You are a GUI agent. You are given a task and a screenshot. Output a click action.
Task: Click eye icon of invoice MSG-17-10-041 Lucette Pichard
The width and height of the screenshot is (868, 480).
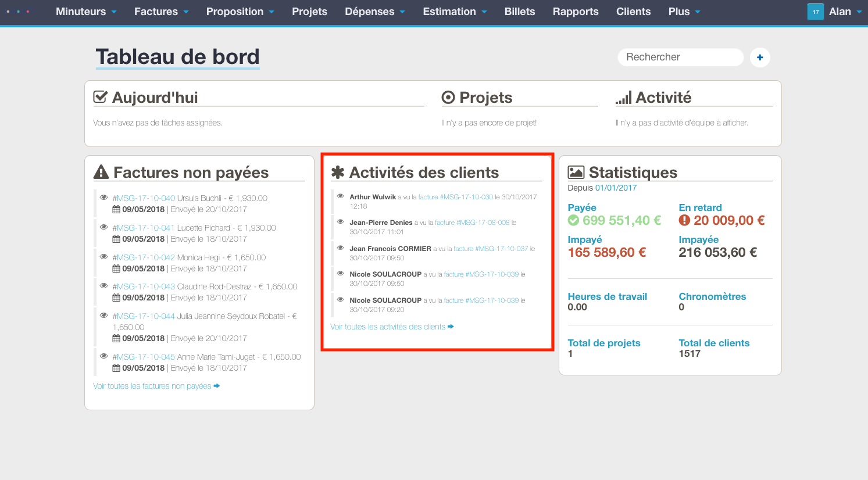(x=103, y=227)
